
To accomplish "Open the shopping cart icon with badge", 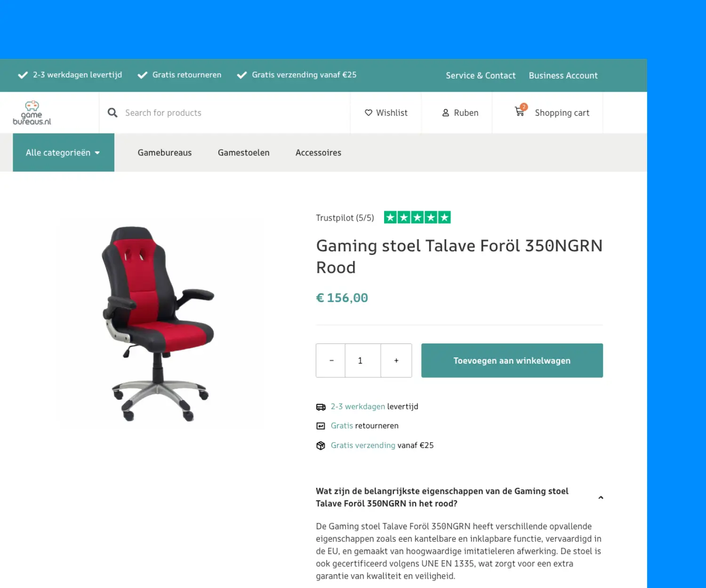I will pyautogui.click(x=521, y=110).
